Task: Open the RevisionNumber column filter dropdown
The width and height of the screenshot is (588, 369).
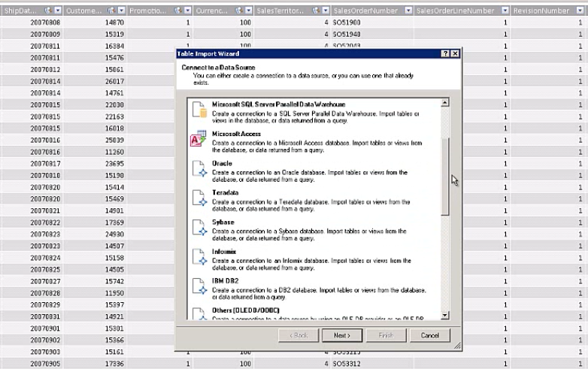Action: pos(581,11)
